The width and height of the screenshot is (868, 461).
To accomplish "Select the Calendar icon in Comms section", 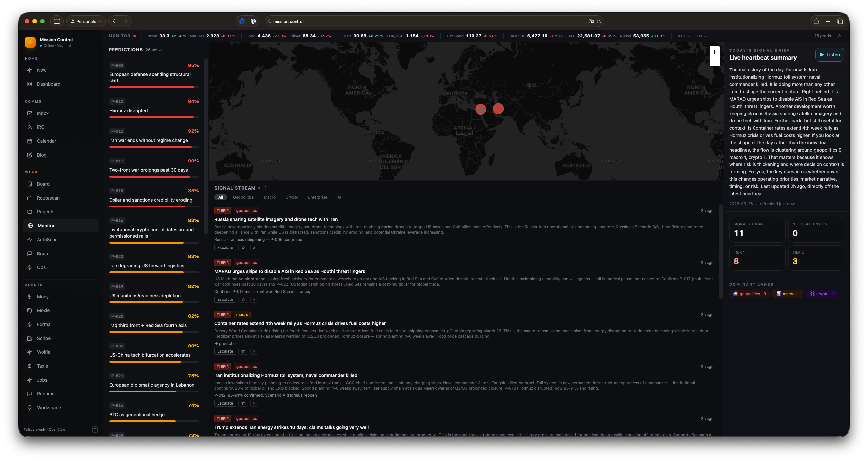I will click(30, 141).
